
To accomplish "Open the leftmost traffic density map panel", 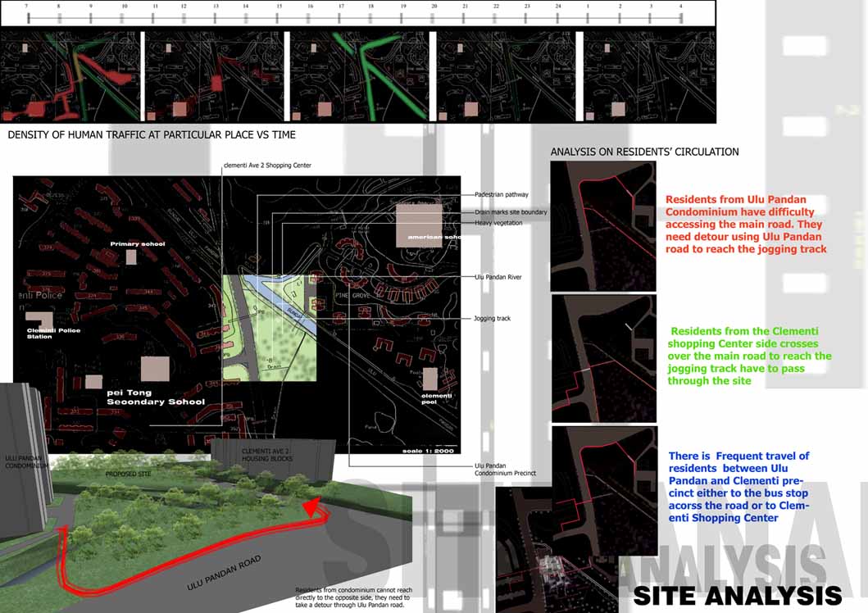I will point(70,78).
